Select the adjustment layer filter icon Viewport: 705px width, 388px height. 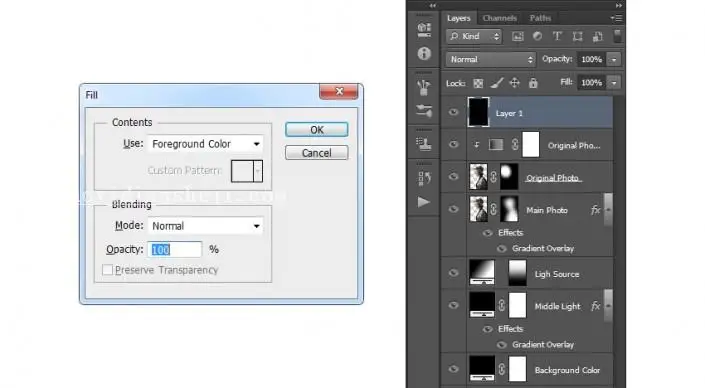(537, 36)
